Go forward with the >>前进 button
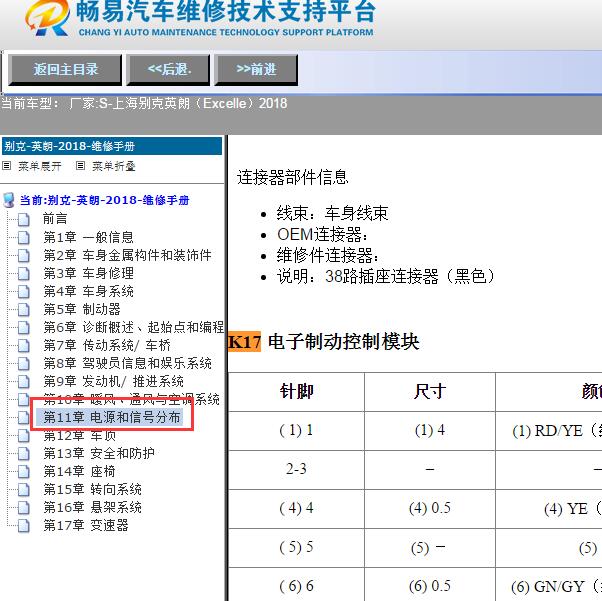 [256, 70]
